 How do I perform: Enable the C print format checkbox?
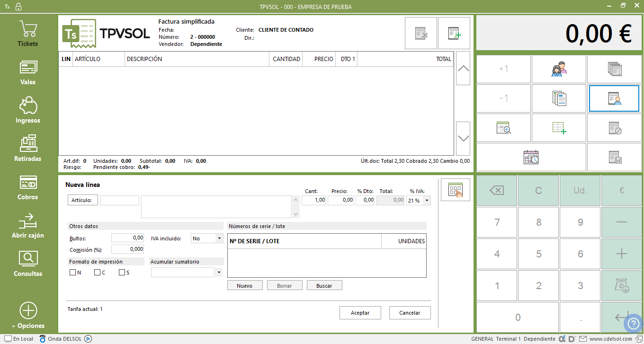[97, 273]
